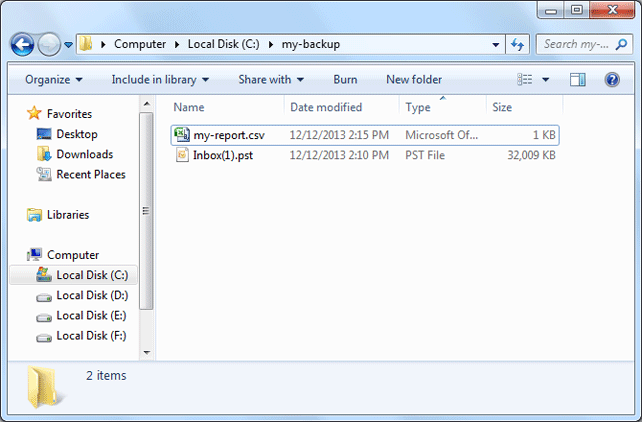Toggle the preview pane icon
Image resolution: width=642 pixels, height=422 pixels.
click(578, 80)
